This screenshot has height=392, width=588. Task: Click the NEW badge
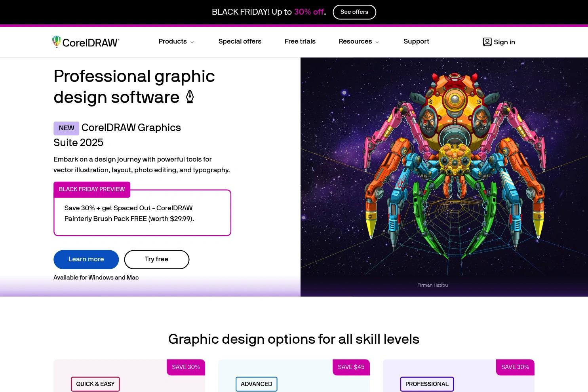pyautogui.click(x=67, y=128)
